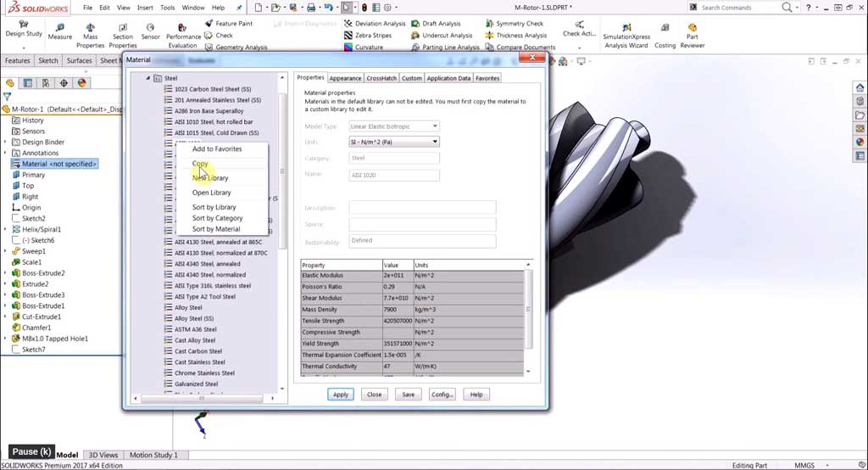Click the filter icon in feature tree
The width and height of the screenshot is (868, 470).
pyautogui.click(x=7, y=97)
